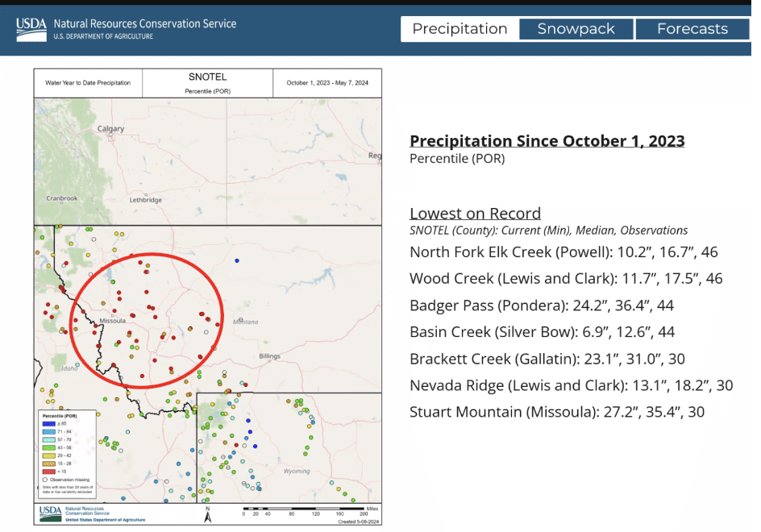Select the Basin Creek (Silver Bow) row
This screenshot has height=532, width=761.
tap(542, 332)
